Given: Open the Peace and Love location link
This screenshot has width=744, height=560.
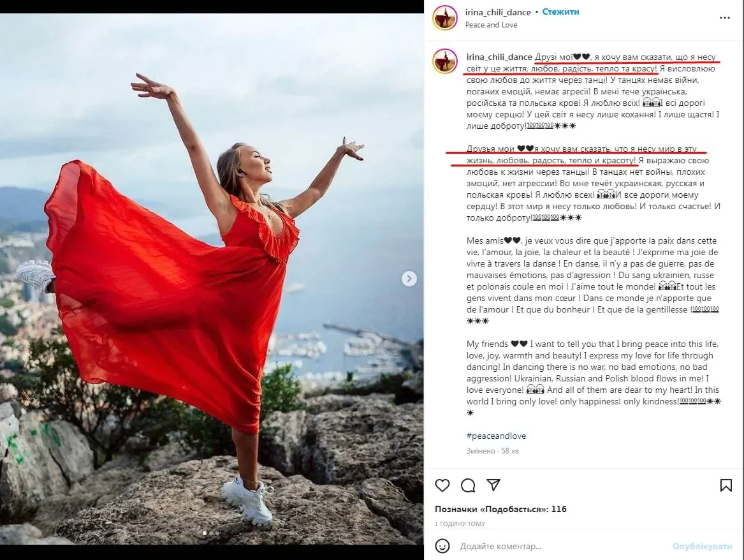Looking at the screenshot, I should click(491, 25).
